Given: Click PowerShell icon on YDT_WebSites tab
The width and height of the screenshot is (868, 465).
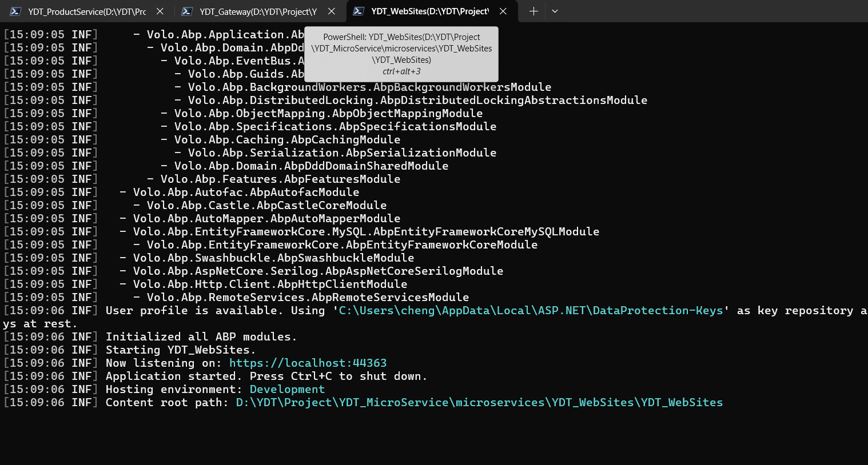Looking at the screenshot, I should pyautogui.click(x=359, y=11).
